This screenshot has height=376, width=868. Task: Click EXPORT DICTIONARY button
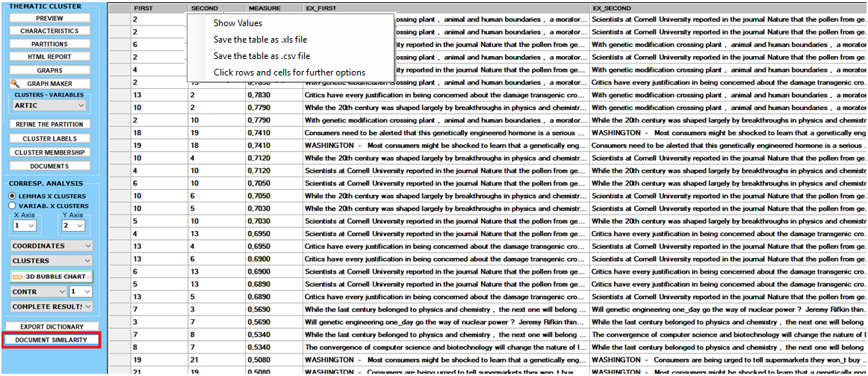(x=52, y=327)
